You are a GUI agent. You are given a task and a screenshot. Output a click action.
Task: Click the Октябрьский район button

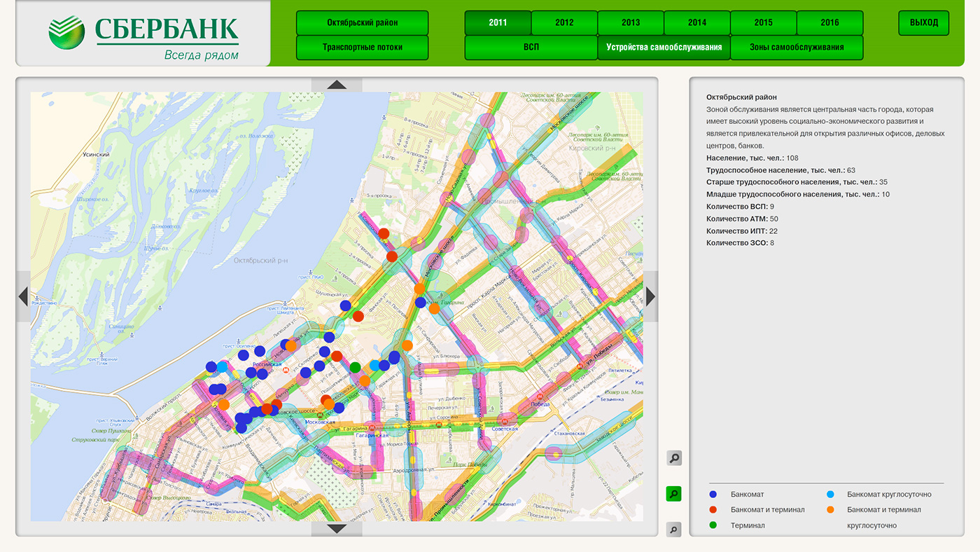(x=362, y=22)
